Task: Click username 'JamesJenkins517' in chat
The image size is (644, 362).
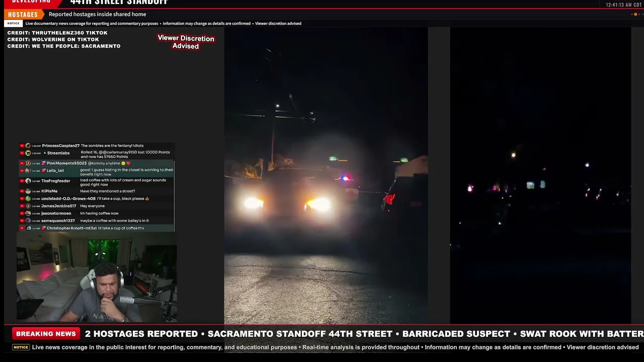Action: tap(59, 206)
